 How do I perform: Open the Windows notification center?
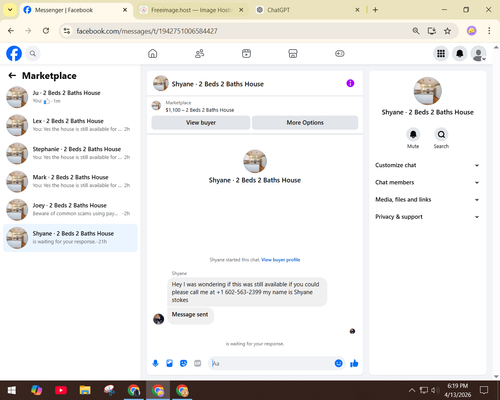point(484,390)
